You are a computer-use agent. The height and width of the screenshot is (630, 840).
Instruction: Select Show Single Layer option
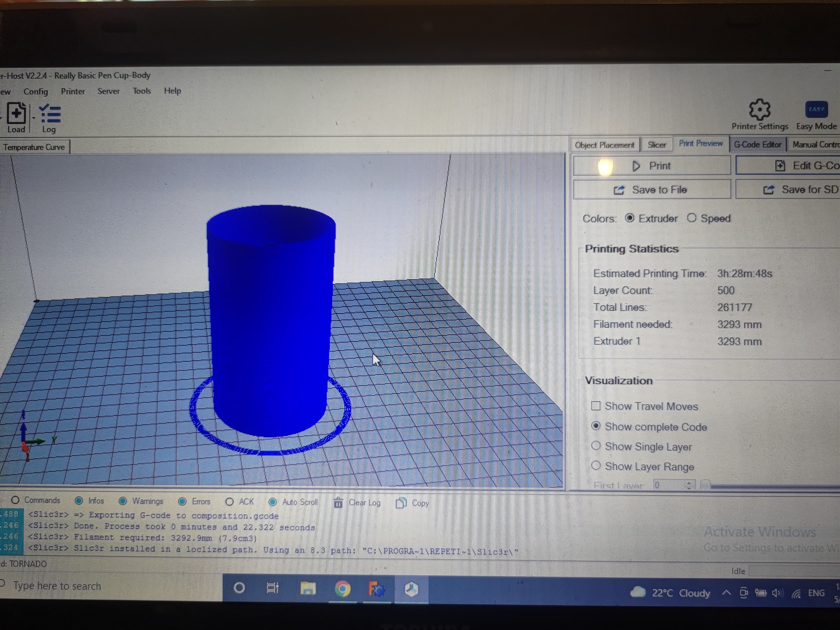(x=596, y=446)
